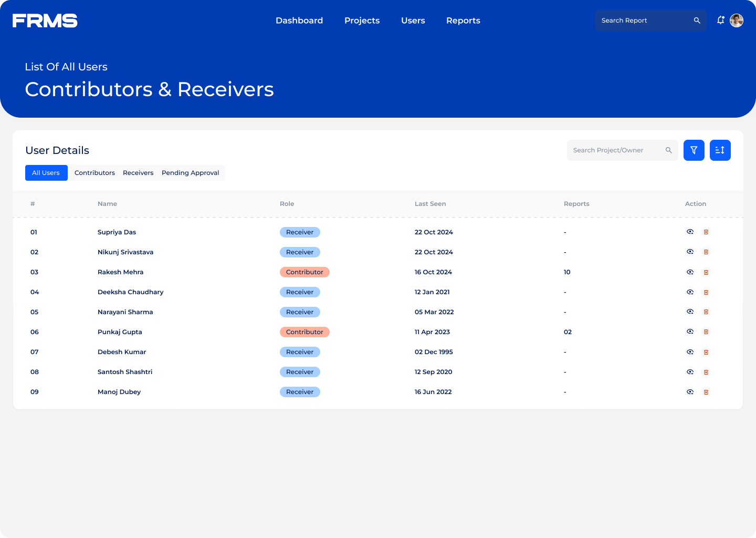
Task: Go to Dashboard in top navigation
Action: [299, 20]
